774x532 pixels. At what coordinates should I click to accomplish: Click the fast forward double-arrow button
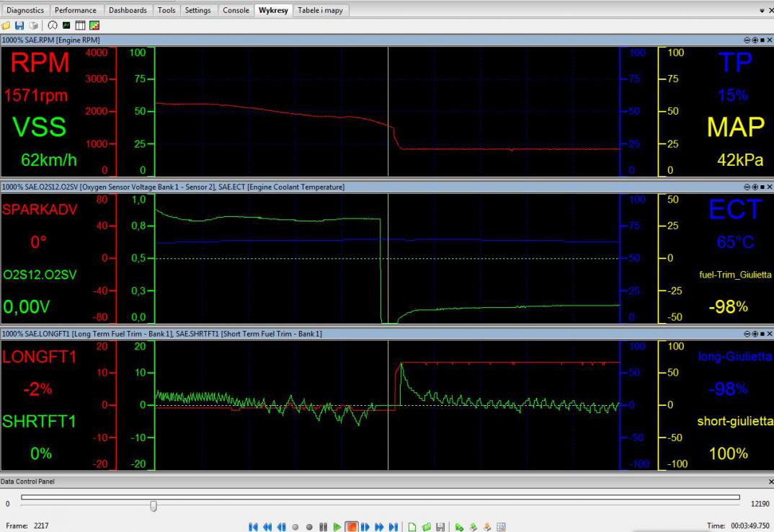379,526
